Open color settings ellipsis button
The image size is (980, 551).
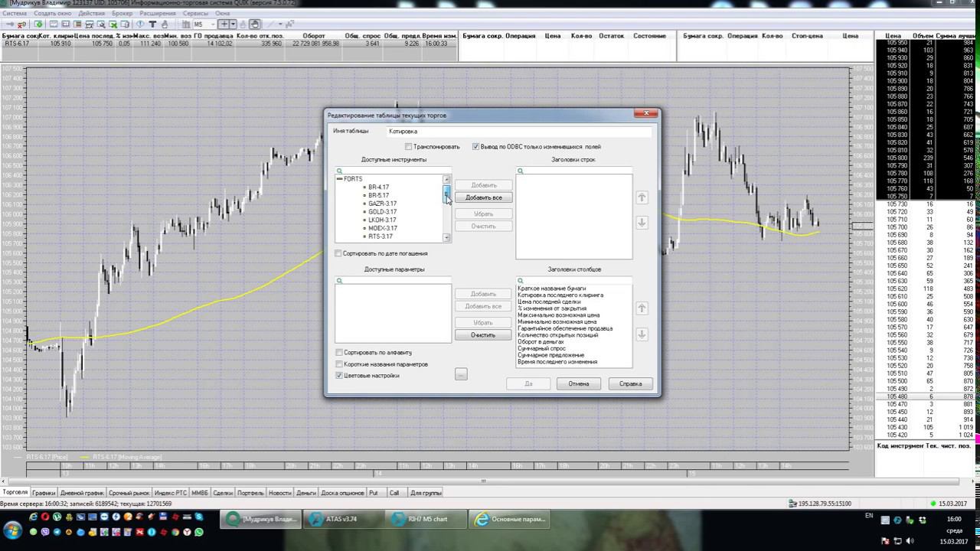(x=460, y=374)
